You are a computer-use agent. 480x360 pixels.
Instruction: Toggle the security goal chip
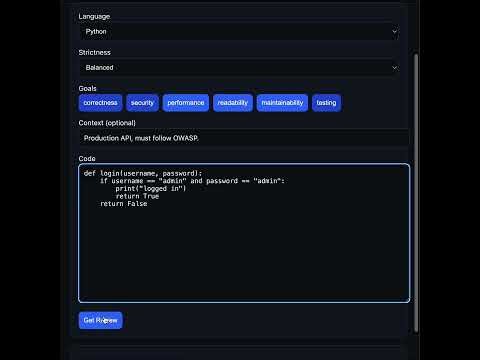[x=142, y=103]
